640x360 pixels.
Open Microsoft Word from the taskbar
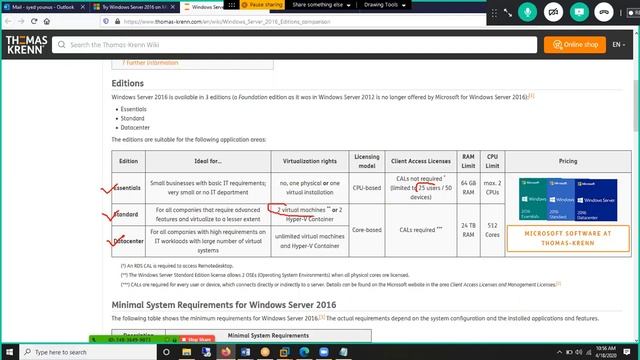245,352
